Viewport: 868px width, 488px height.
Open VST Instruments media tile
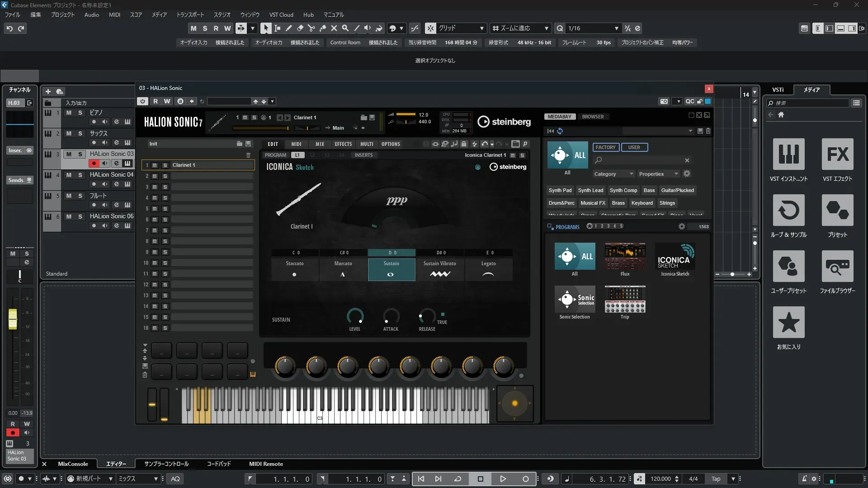[x=788, y=155]
